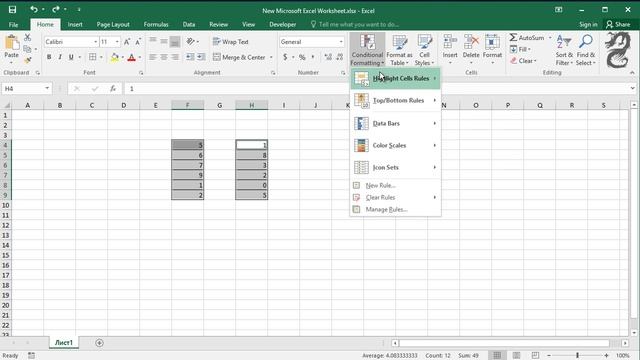This screenshot has height=360, width=640.
Task: Click the Tell me search field
Action: coord(355,24)
